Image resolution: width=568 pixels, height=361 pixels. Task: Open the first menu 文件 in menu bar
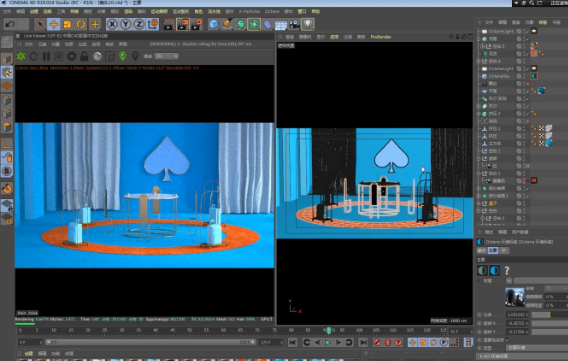(x=7, y=12)
